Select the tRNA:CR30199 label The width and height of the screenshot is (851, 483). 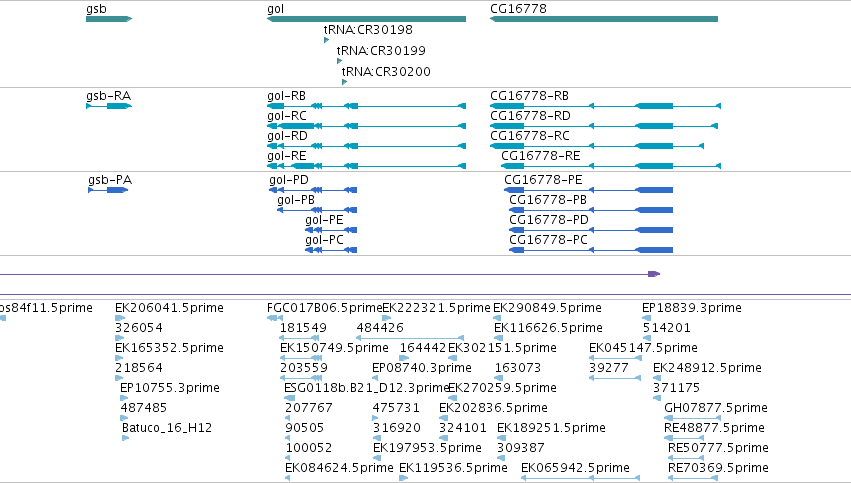point(381,51)
